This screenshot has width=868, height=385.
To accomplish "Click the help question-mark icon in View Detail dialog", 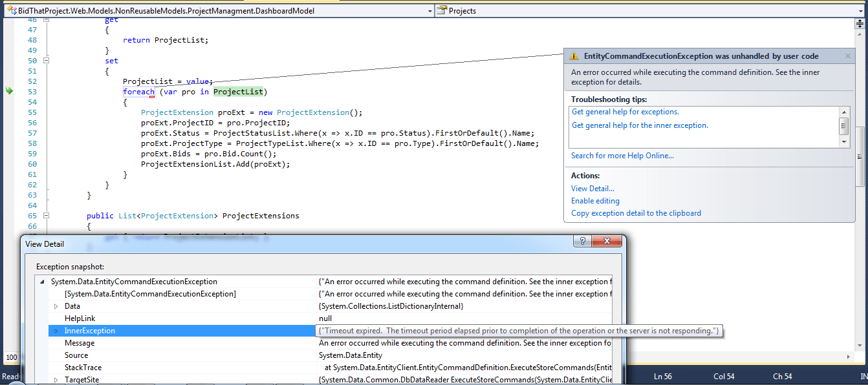I will (x=581, y=241).
